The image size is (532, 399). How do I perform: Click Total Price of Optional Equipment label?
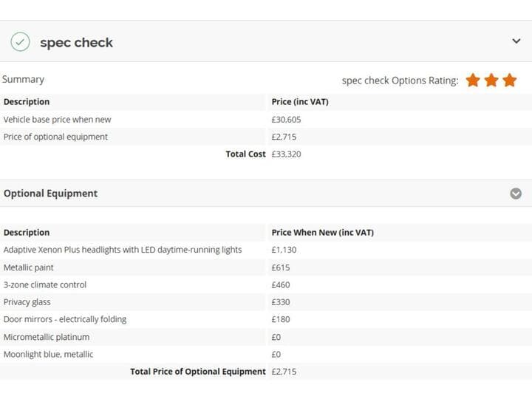point(198,372)
